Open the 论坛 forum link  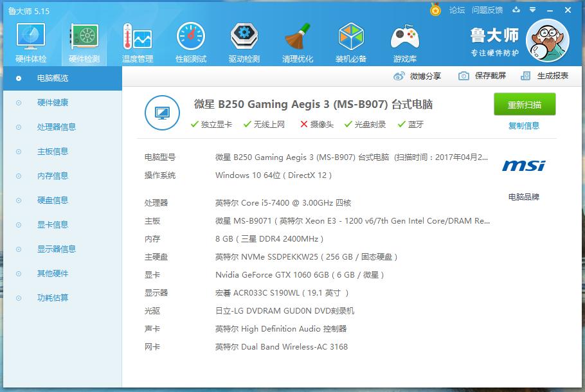pos(456,10)
